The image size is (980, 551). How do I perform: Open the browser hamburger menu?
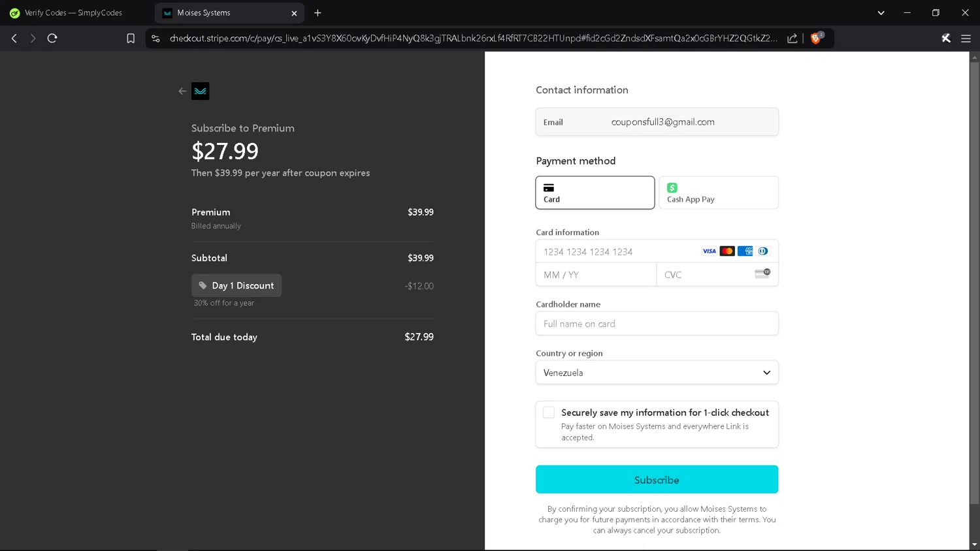pyautogui.click(x=966, y=39)
